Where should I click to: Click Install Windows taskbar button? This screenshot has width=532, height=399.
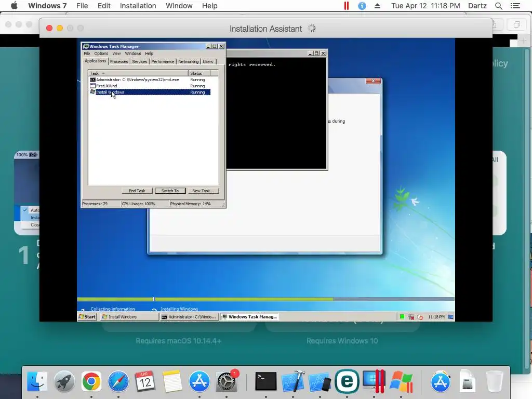pyautogui.click(x=129, y=317)
